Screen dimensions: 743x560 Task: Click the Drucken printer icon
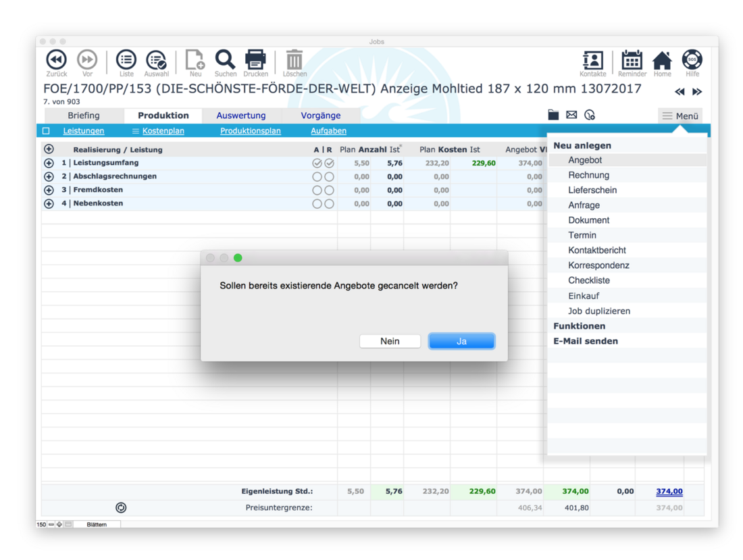coord(255,61)
